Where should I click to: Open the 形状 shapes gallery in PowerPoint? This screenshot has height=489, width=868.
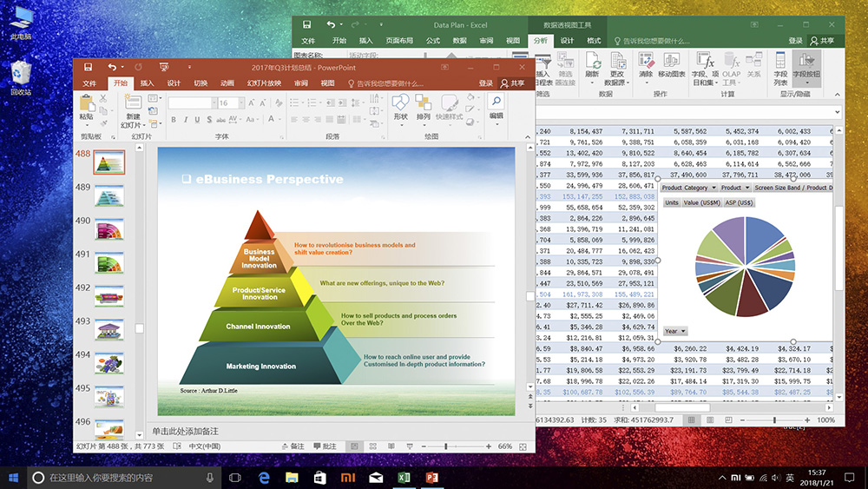(x=400, y=106)
